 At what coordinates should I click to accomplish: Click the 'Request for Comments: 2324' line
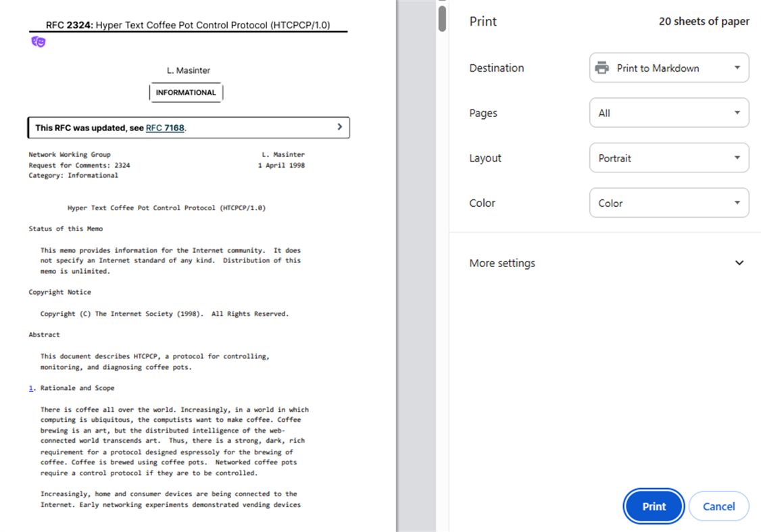(79, 166)
